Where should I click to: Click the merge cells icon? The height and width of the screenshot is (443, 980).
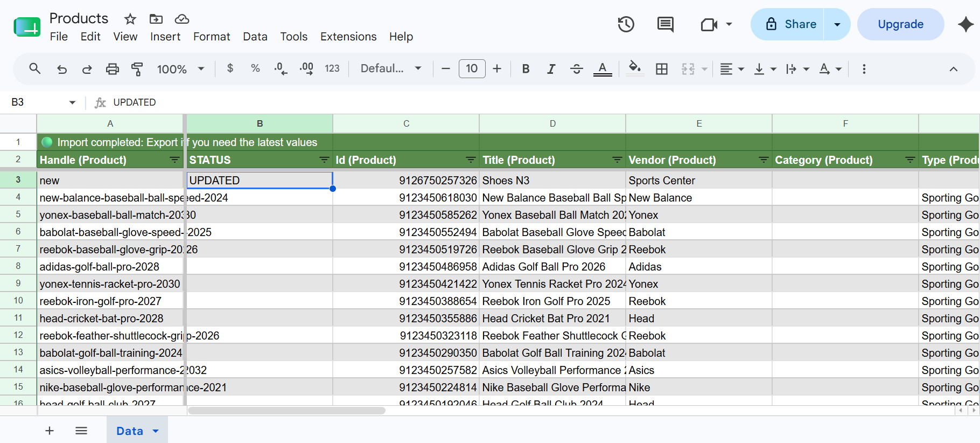pos(688,69)
